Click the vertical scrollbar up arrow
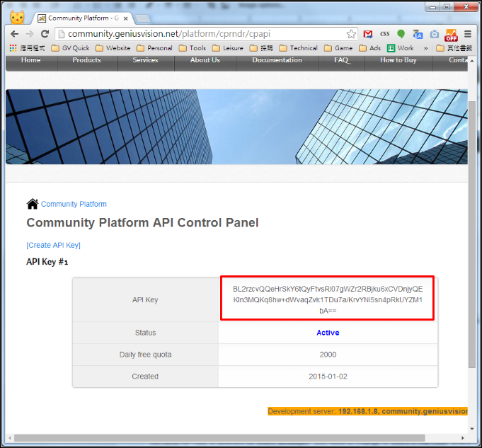 coord(472,61)
